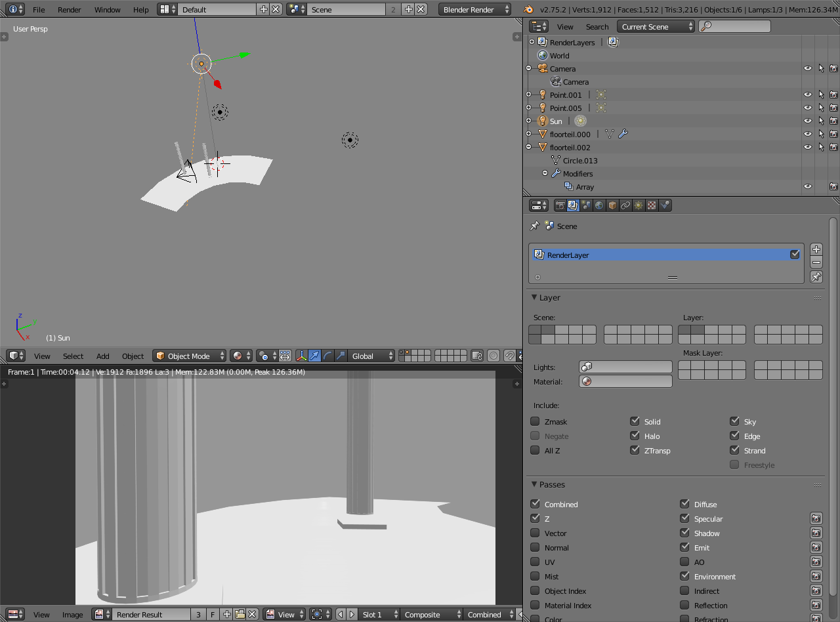Image resolution: width=840 pixels, height=622 pixels.
Task: Open the Object Mode dropdown
Action: click(189, 356)
